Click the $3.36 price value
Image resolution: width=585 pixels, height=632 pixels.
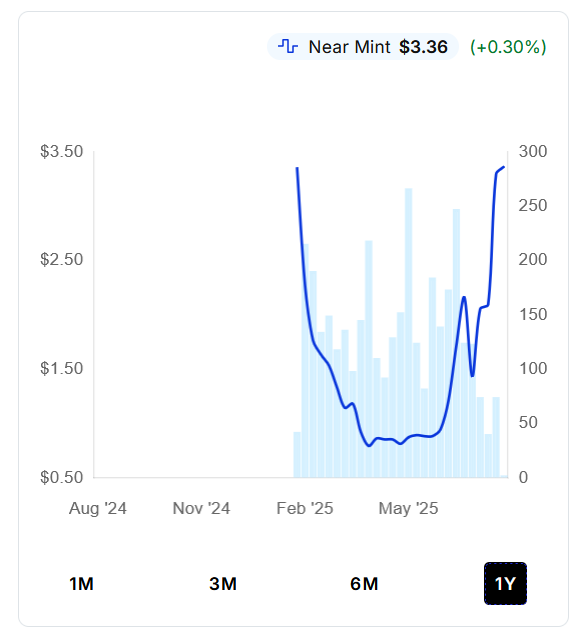click(423, 47)
